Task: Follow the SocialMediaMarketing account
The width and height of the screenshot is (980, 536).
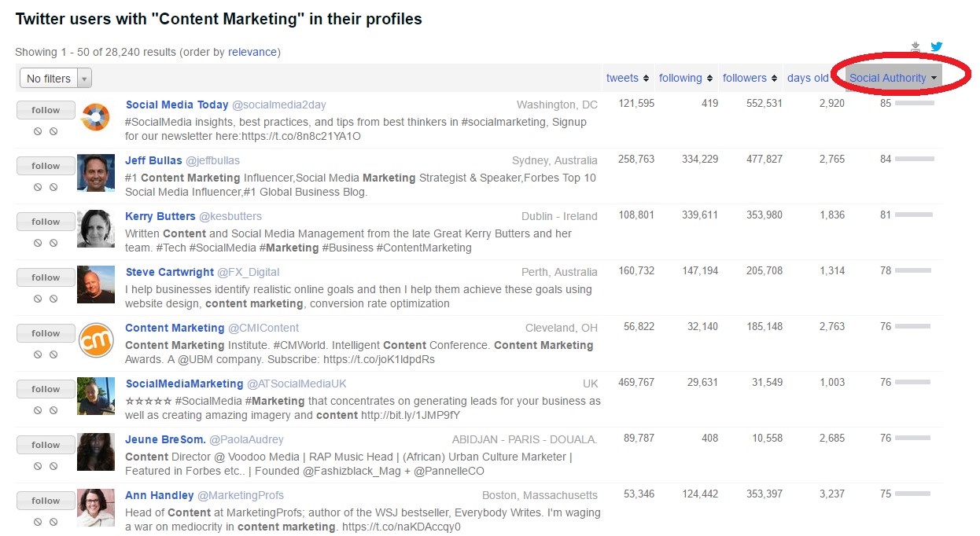Action: [46, 389]
